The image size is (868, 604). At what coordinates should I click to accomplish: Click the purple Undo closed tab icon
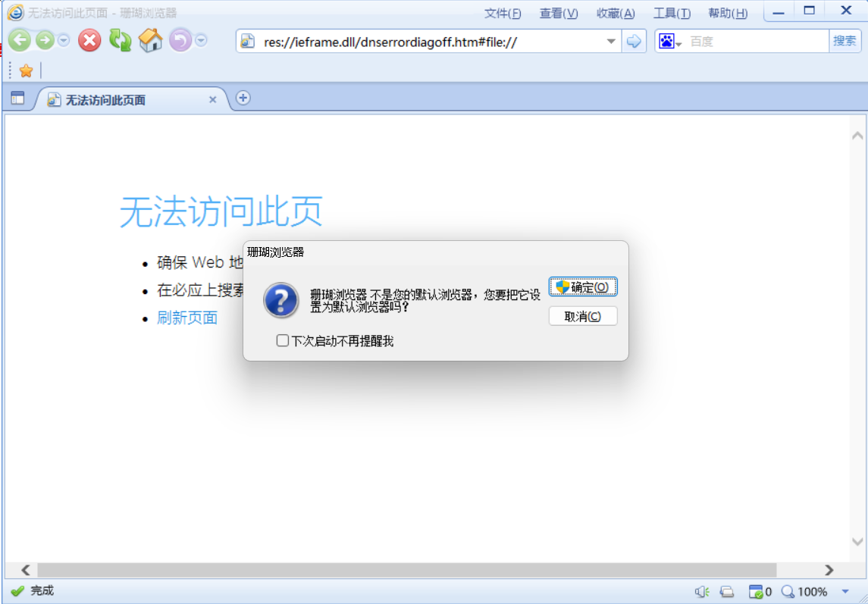180,40
